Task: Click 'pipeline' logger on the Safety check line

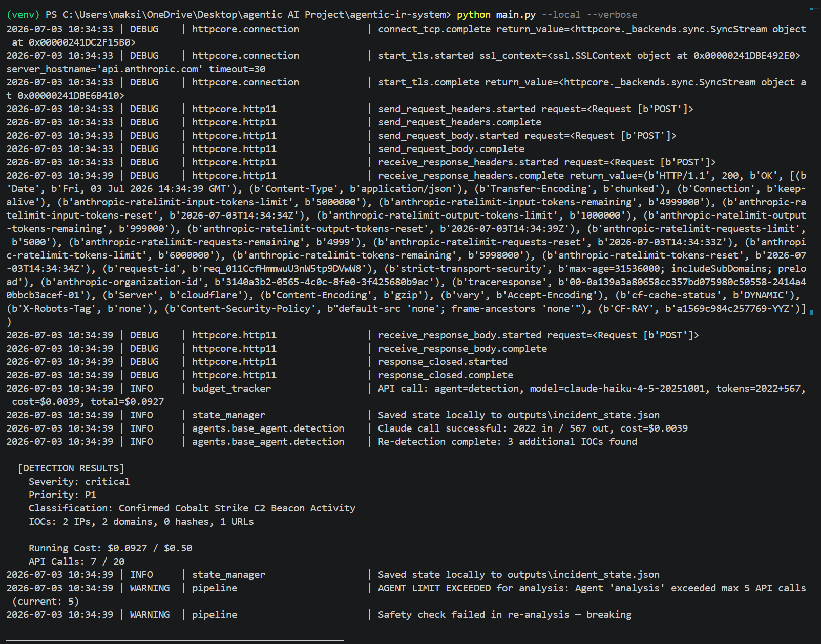Action: 215,615
